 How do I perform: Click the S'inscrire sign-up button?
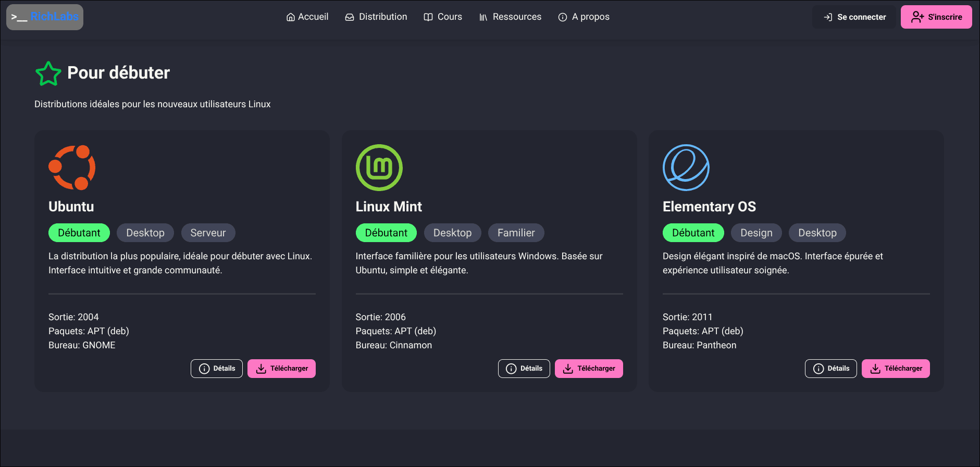(936, 17)
